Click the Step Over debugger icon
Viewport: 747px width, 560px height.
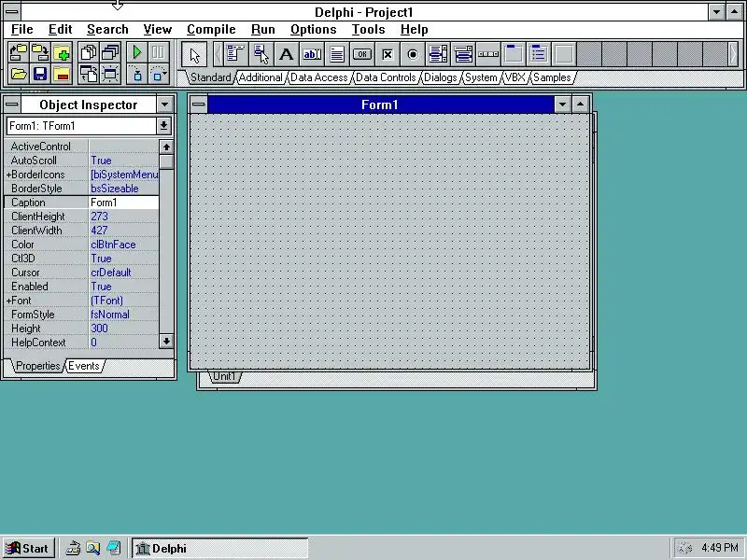coord(159,74)
